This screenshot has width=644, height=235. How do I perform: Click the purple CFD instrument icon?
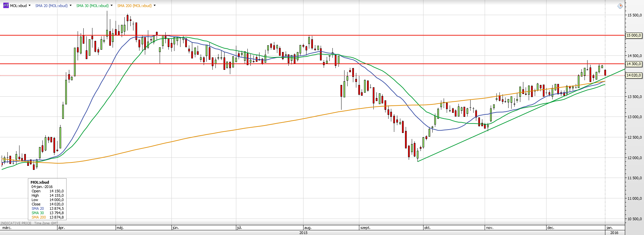point(6,6)
